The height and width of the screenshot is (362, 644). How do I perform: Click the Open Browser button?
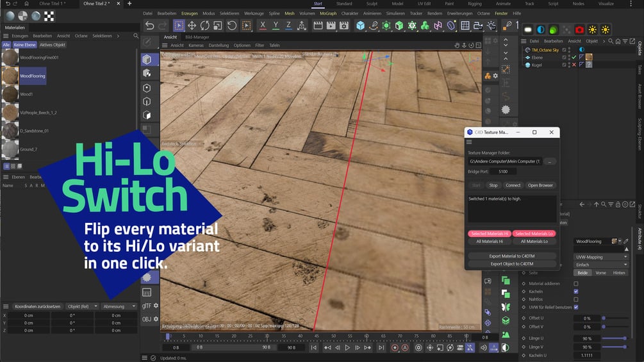point(540,186)
